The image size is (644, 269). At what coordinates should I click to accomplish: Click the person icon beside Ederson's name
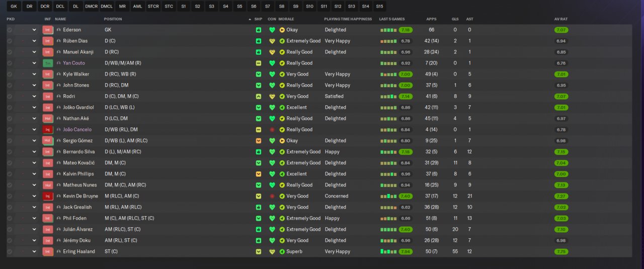point(59,30)
